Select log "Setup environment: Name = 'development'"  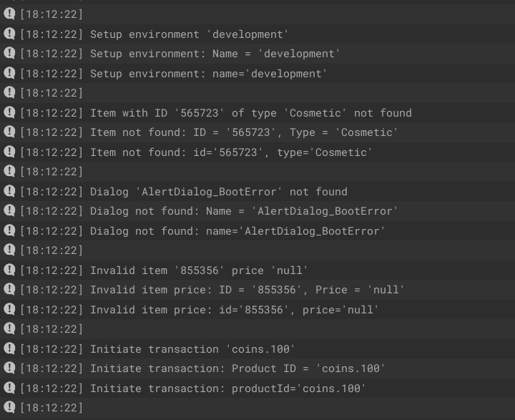pyautogui.click(x=257, y=54)
